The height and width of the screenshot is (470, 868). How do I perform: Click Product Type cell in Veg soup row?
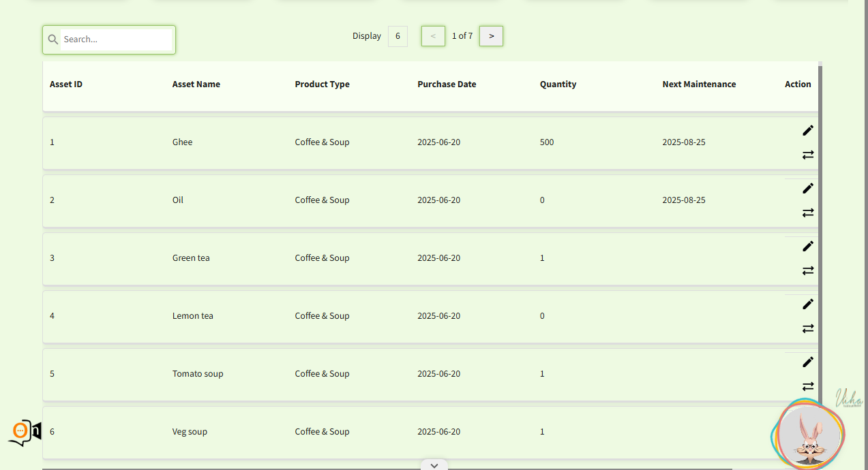point(322,432)
